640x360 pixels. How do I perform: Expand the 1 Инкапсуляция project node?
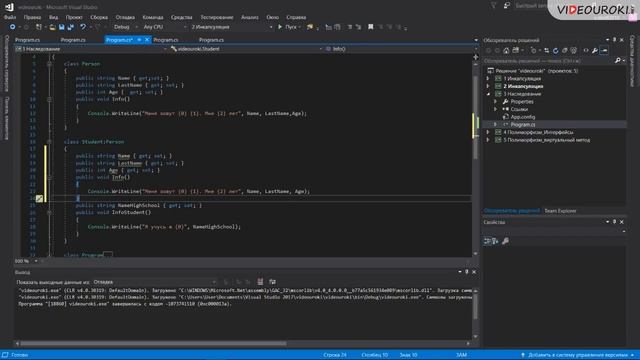[x=488, y=78]
